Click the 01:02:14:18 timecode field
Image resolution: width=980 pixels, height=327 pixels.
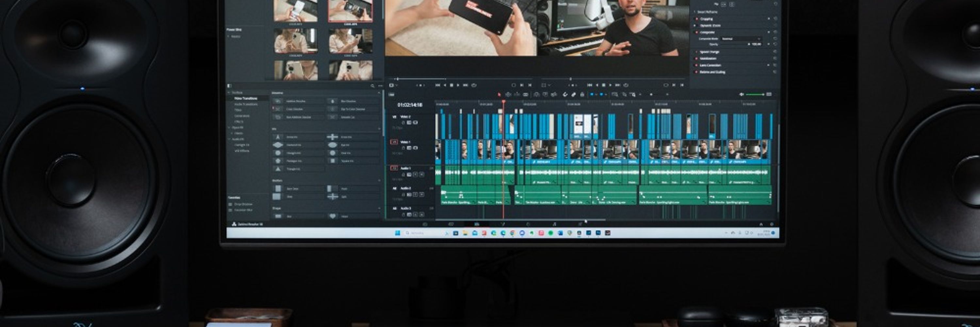pyautogui.click(x=410, y=105)
